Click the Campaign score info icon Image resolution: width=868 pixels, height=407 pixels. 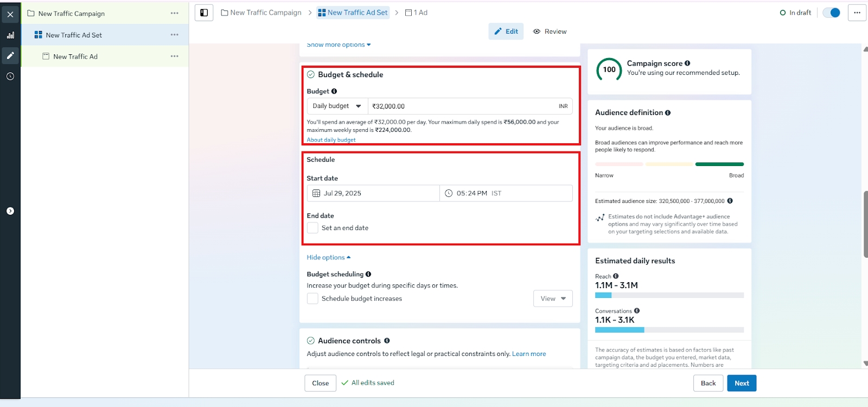(687, 63)
